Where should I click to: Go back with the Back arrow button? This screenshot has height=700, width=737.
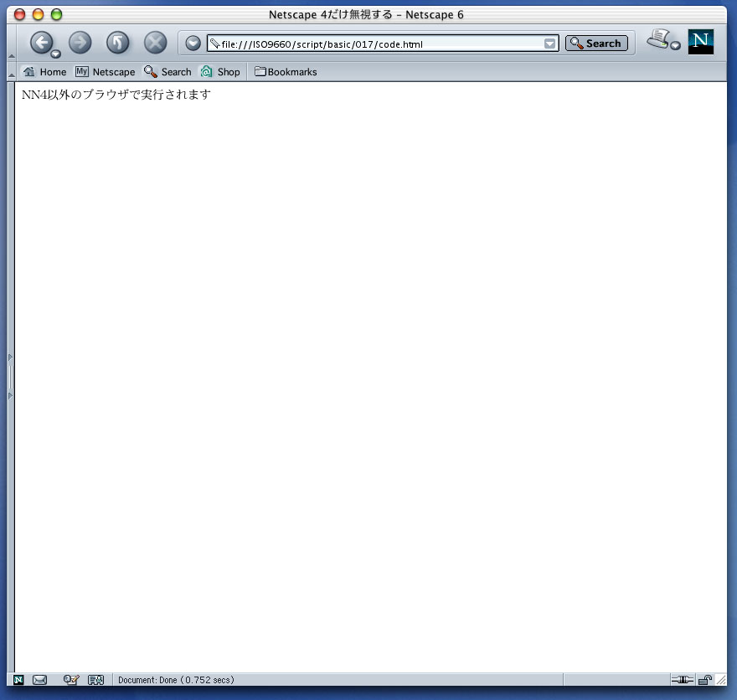(x=42, y=43)
